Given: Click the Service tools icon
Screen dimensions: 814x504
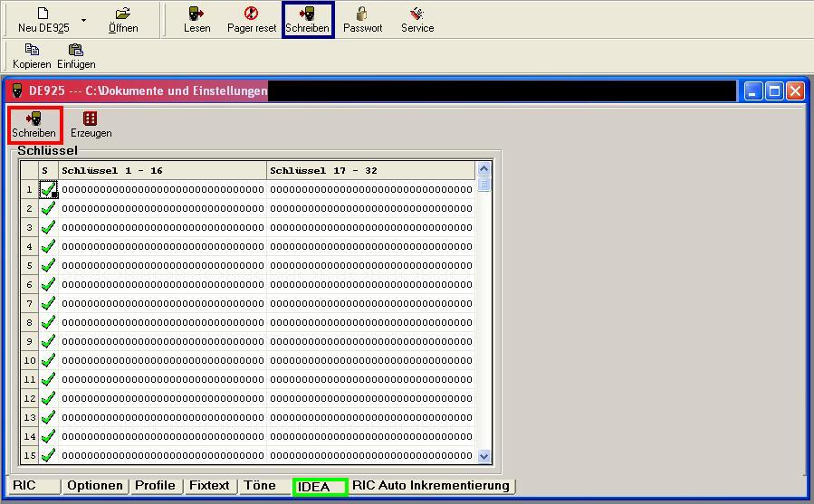Looking at the screenshot, I should click(x=417, y=14).
